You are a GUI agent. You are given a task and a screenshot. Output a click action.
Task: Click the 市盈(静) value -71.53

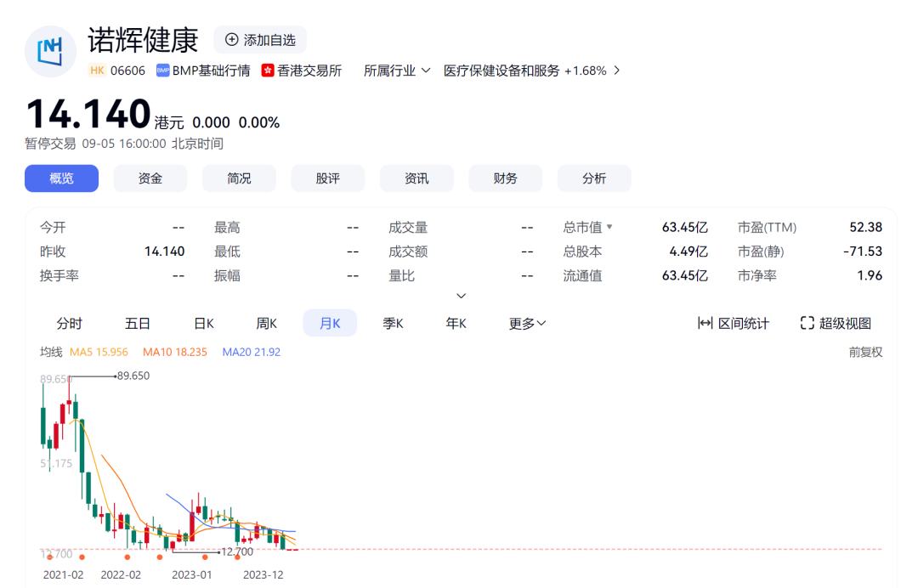coord(863,252)
